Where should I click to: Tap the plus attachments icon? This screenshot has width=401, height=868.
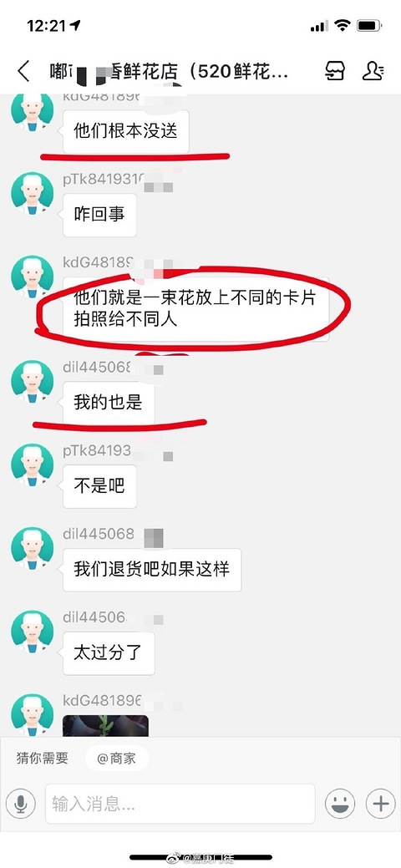coord(381,803)
